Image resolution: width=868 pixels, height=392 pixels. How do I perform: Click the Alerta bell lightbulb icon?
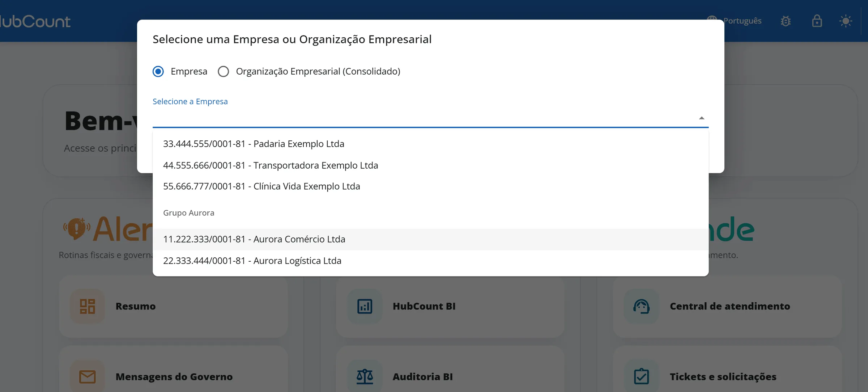click(77, 229)
